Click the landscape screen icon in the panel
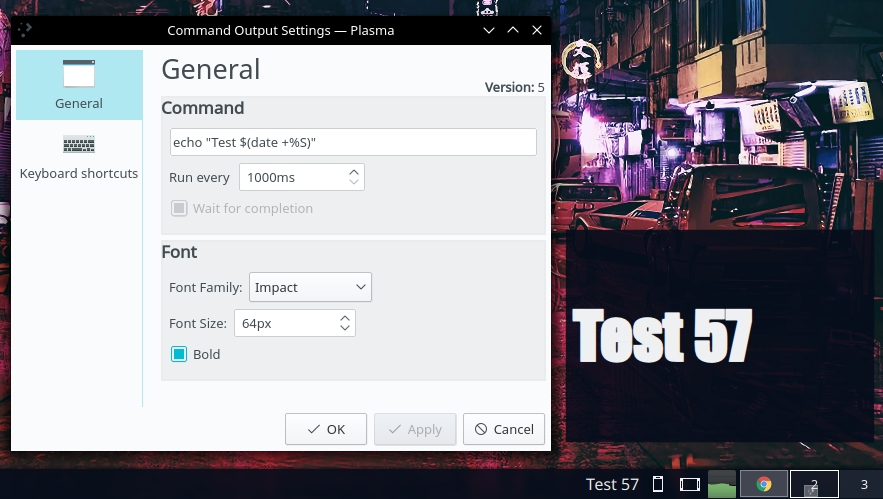Screen dimensions: 883x499 coord(689,484)
